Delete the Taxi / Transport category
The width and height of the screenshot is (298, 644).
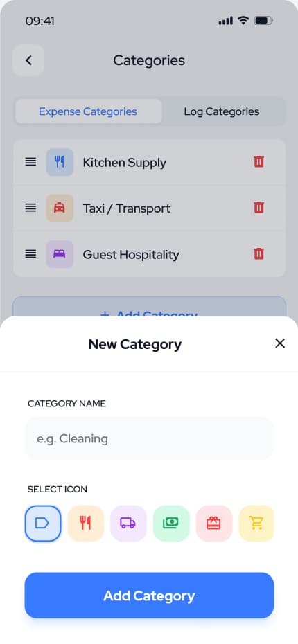tap(258, 208)
